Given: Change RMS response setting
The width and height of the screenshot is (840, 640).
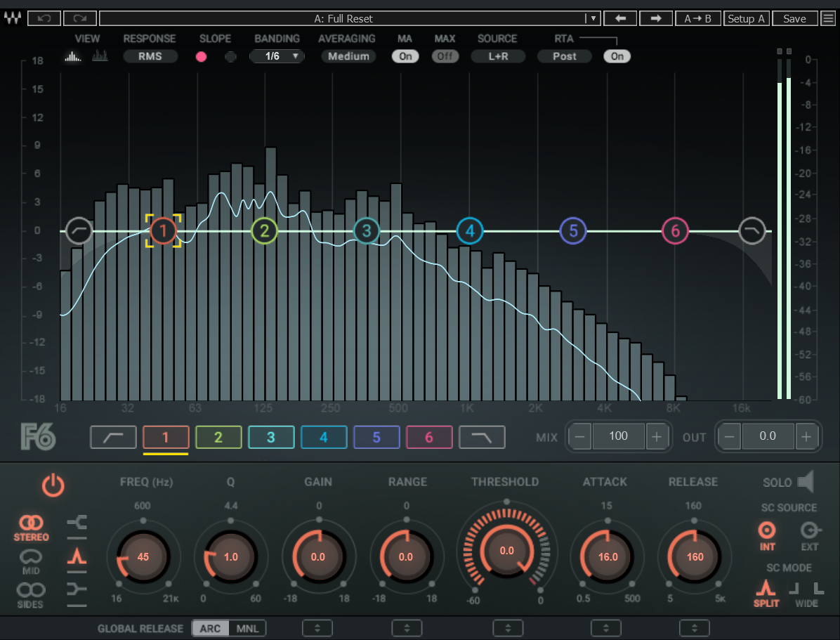Looking at the screenshot, I should click(x=150, y=56).
